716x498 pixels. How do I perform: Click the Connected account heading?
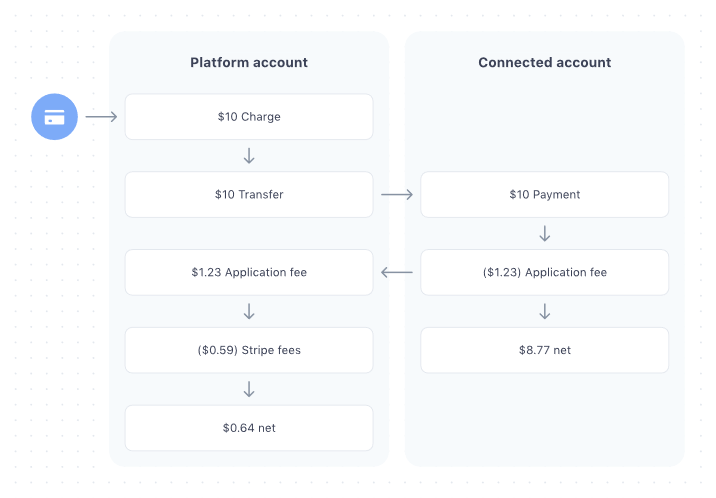pyautogui.click(x=545, y=62)
